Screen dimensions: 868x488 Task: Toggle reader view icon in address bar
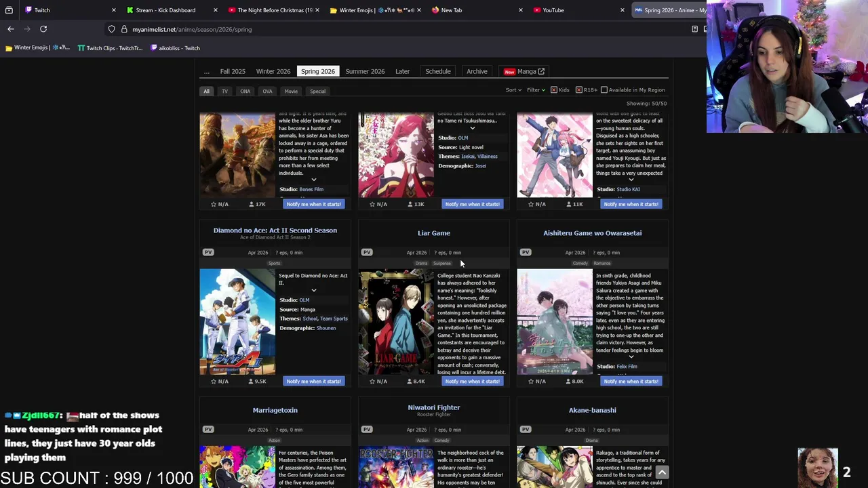click(x=694, y=29)
